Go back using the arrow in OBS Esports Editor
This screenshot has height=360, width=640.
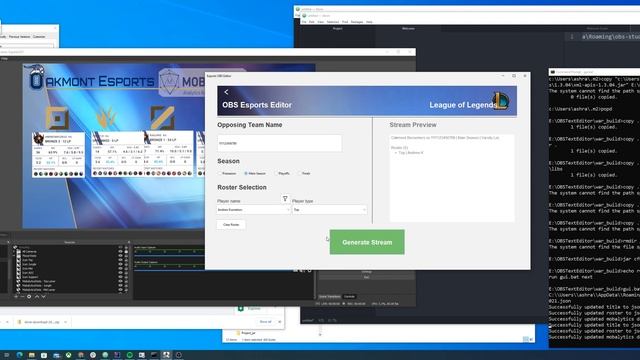226,92
